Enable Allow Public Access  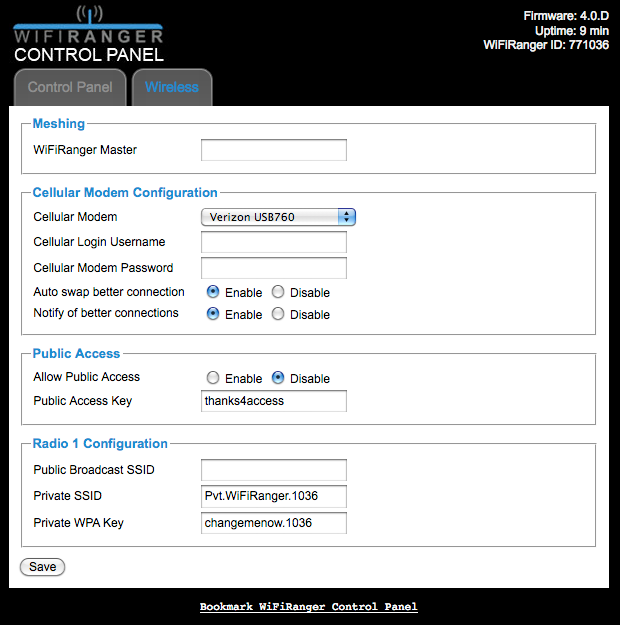click(213, 378)
